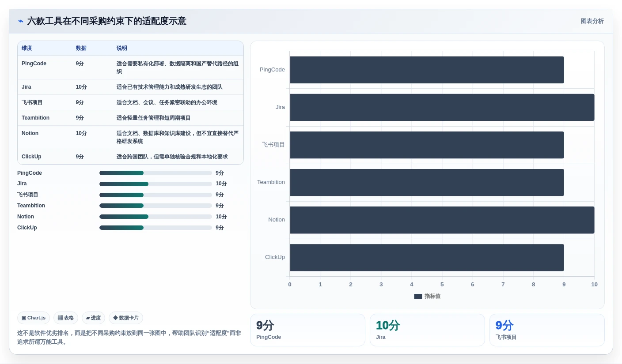Click the Notion progress bar
622x364 pixels.
coord(155,217)
